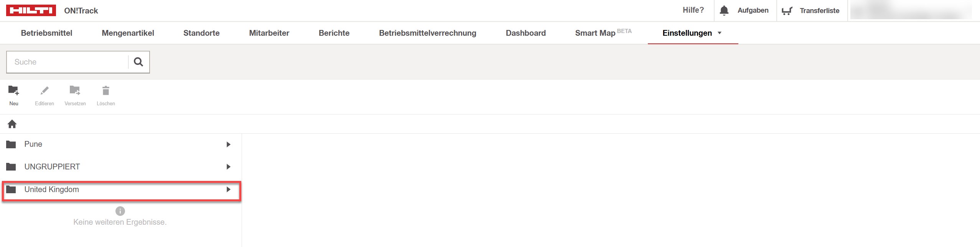Click the Editieren pencil icon

[44, 91]
